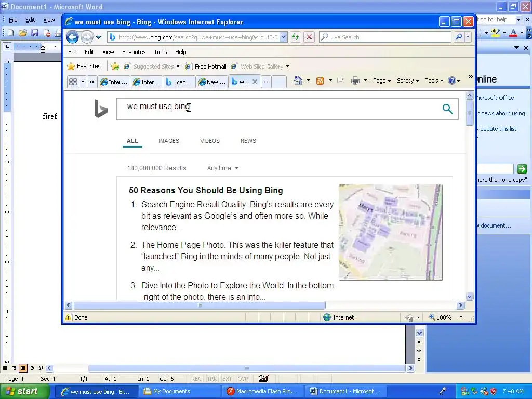Image resolution: width=532 pixels, height=399 pixels.
Task: Click the Home icon in IE command bar
Action: coord(298,81)
